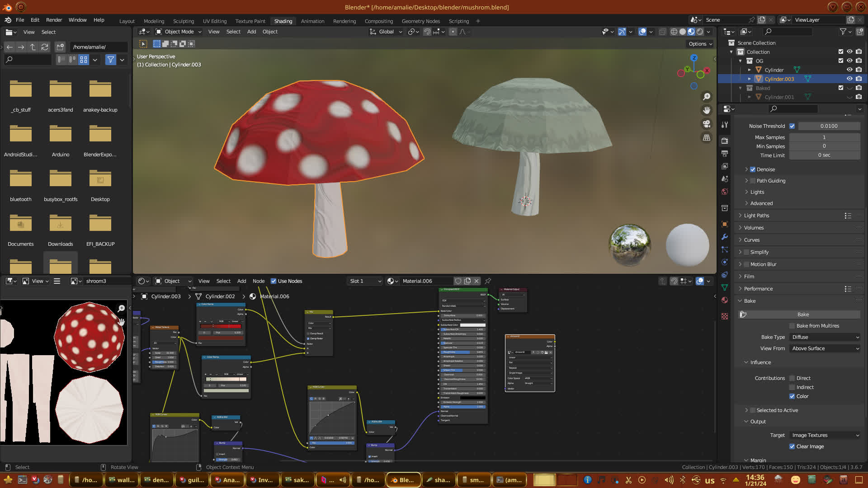
Task: Hide Cylinder.003 with the eye icon
Action: pyautogui.click(x=849, y=79)
